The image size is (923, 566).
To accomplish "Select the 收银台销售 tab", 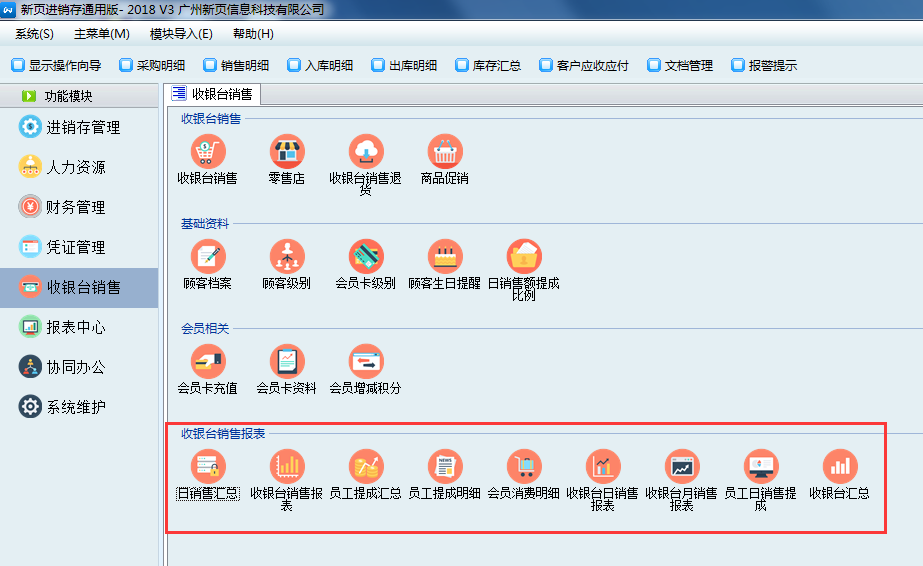I will click(x=213, y=95).
